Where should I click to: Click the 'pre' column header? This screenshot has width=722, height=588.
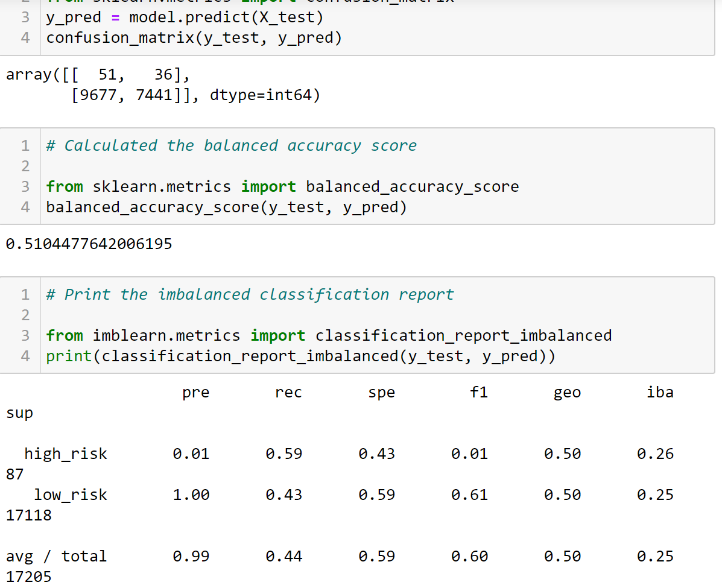[195, 393]
